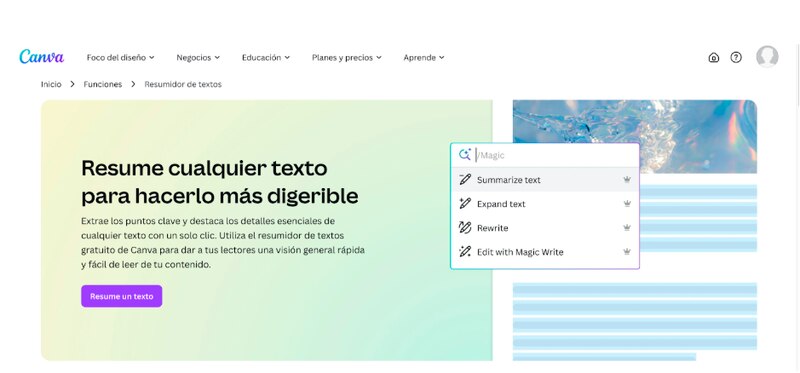Click the crown icon beside Summarize text

[627, 180]
